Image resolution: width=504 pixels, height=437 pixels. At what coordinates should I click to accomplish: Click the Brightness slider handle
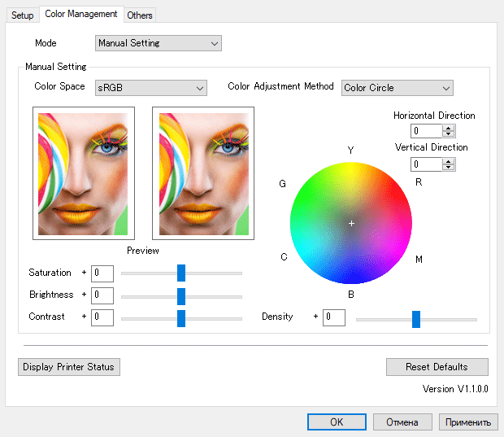coord(181,295)
